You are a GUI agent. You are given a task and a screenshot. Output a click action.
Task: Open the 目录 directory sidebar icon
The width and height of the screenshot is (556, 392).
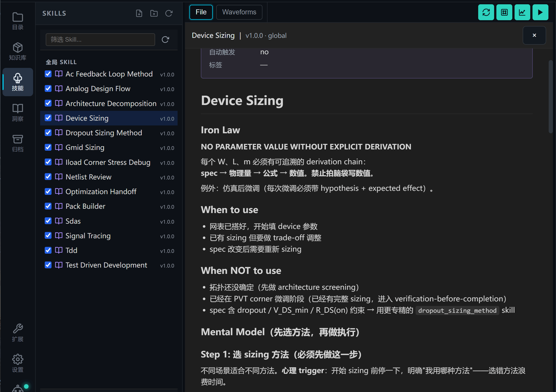pyautogui.click(x=18, y=21)
